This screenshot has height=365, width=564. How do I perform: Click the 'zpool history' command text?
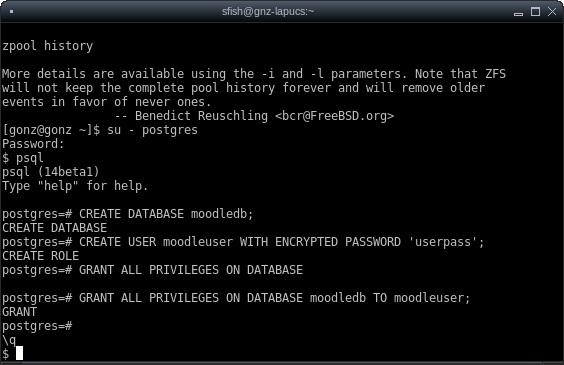(x=47, y=46)
